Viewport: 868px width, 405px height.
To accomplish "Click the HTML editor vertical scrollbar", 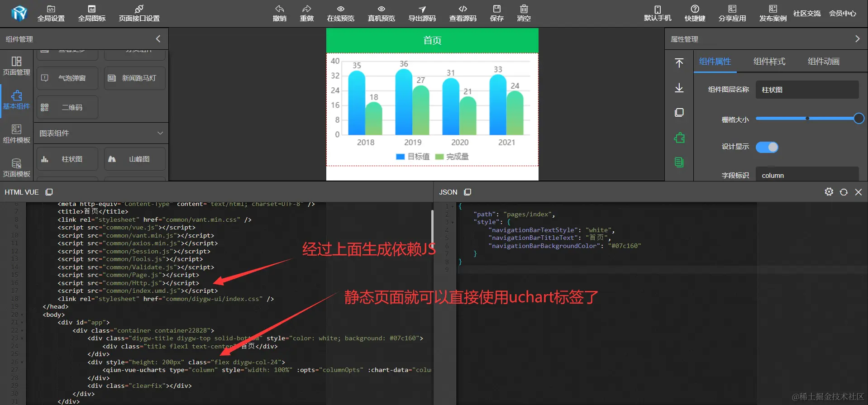I will pos(432,230).
